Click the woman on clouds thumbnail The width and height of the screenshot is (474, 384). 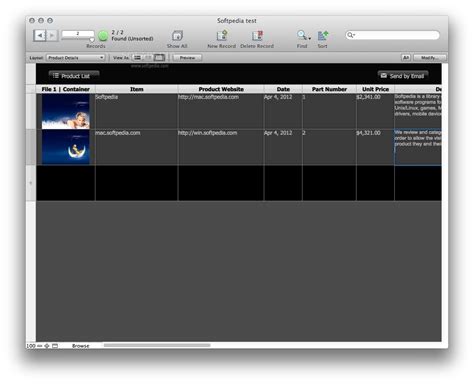[66, 111]
